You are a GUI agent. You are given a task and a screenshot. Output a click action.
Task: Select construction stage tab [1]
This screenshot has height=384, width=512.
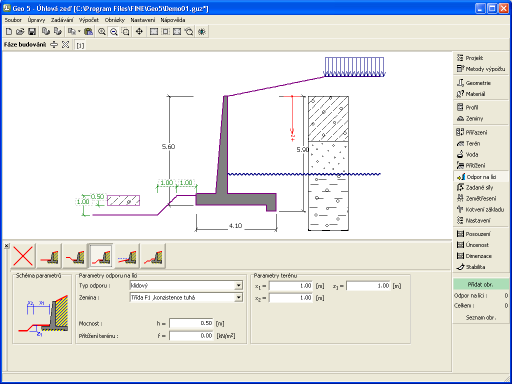(x=80, y=45)
